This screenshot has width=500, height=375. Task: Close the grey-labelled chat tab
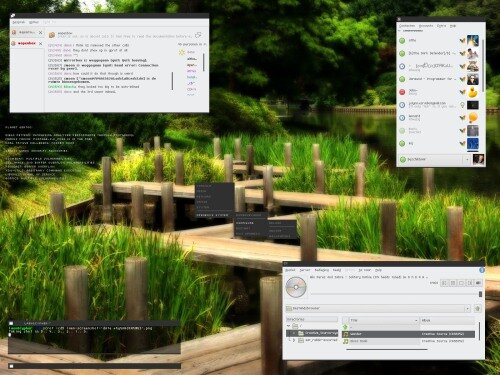coord(40,32)
